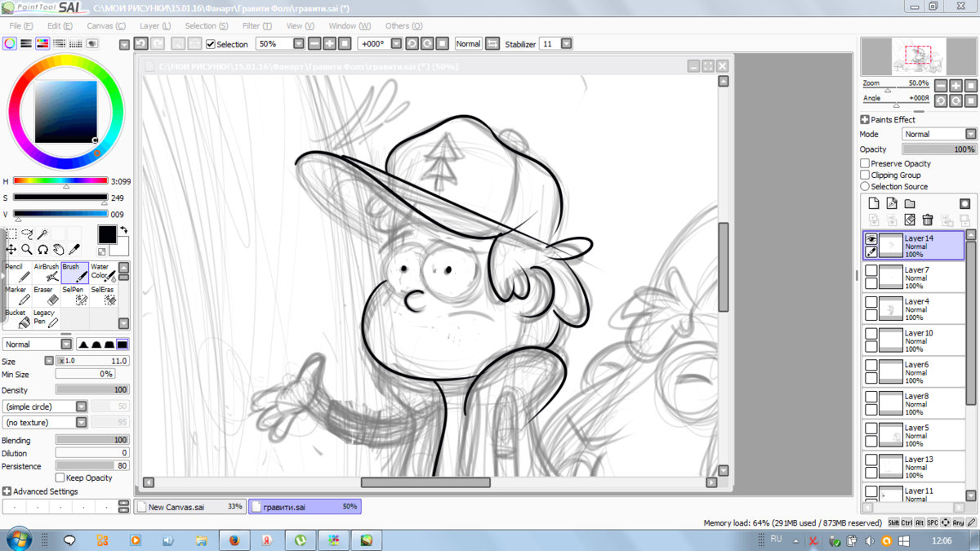Viewport: 980px width, 551px height.
Task: Show Layer7 via its visibility box
Action: pyautogui.click(x=871, y=270)
